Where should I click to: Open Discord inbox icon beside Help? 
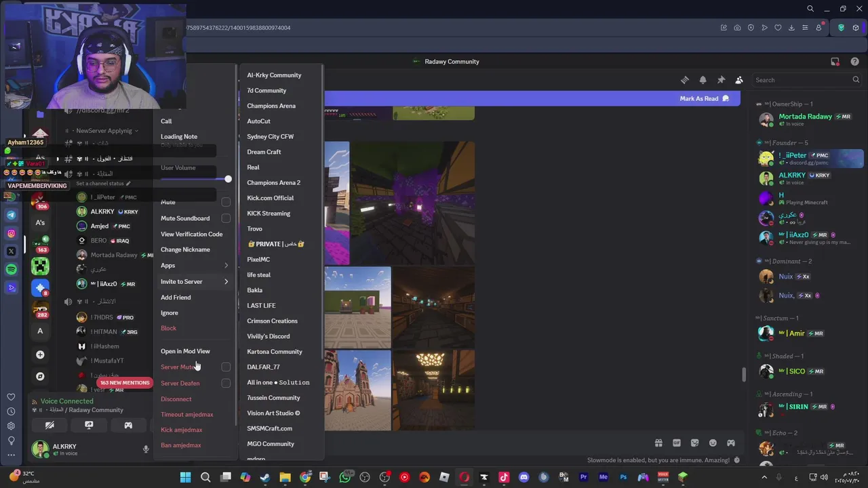[x=835, y=62]
